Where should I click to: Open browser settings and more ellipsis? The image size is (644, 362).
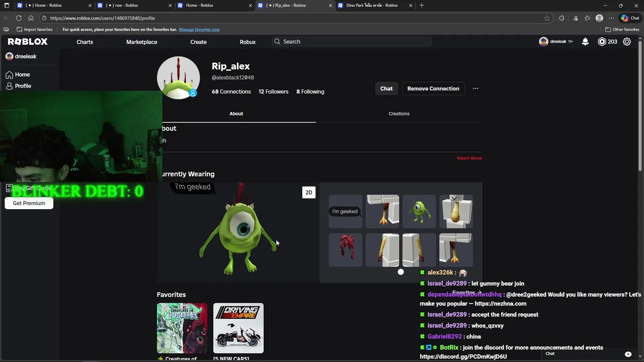point(611,18)
